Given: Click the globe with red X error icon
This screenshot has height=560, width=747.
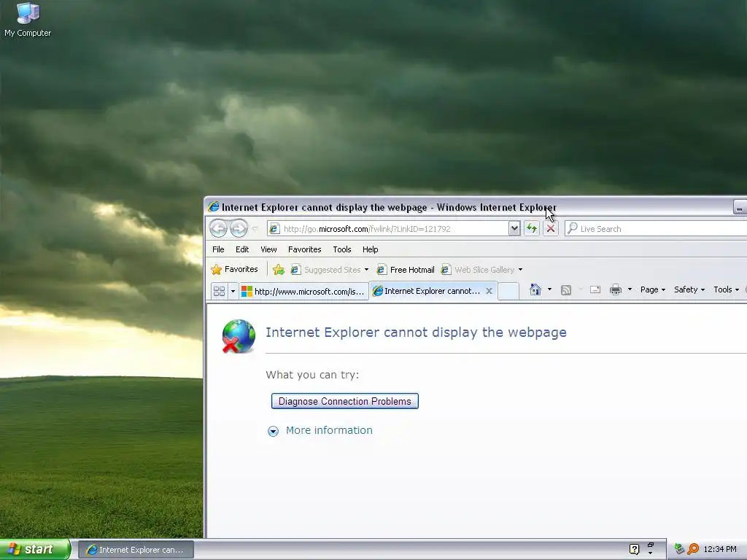Looking at the screenshot, I should [x=239, y=336].
